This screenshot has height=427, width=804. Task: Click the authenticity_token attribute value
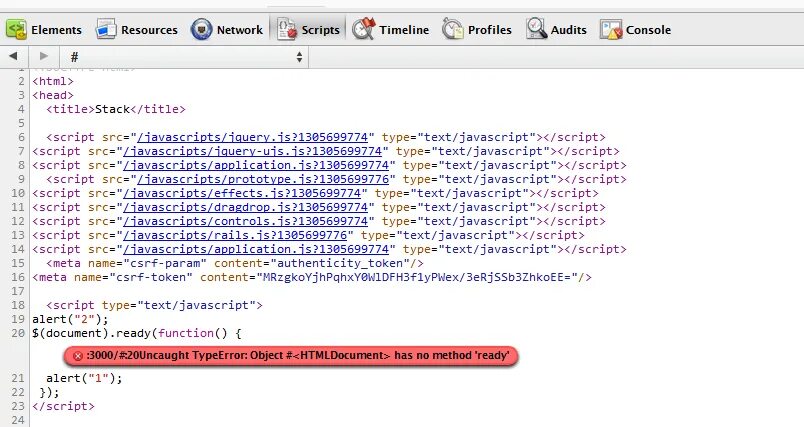(339, 263)
